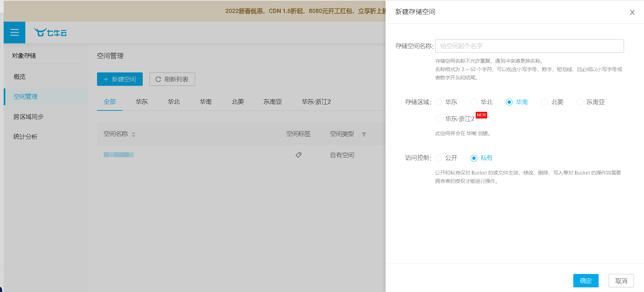Switch to the 华东-浙江2 region tab

[316, 102]
